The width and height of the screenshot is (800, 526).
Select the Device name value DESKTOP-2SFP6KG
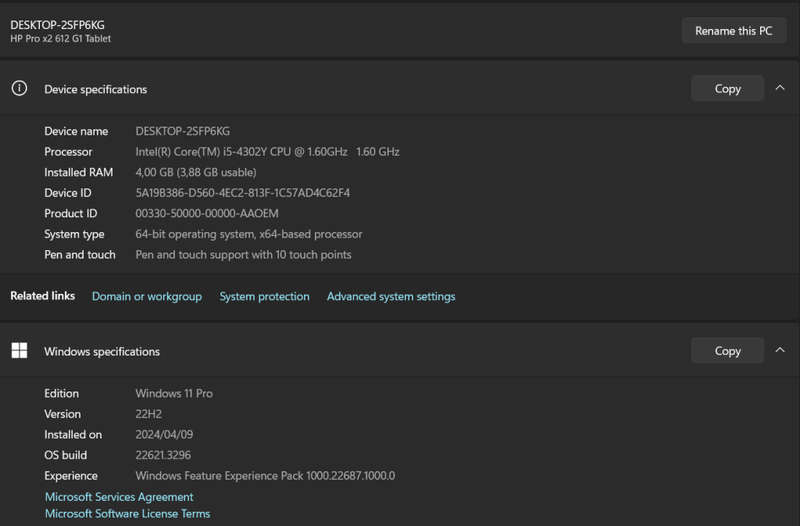click(x=183, y=131)
